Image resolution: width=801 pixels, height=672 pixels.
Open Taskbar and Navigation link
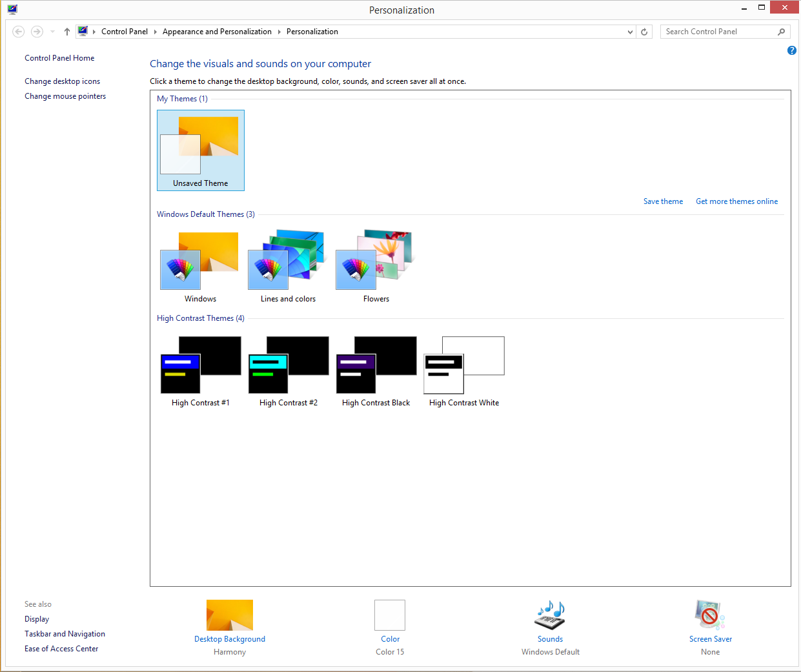[65, 634]
